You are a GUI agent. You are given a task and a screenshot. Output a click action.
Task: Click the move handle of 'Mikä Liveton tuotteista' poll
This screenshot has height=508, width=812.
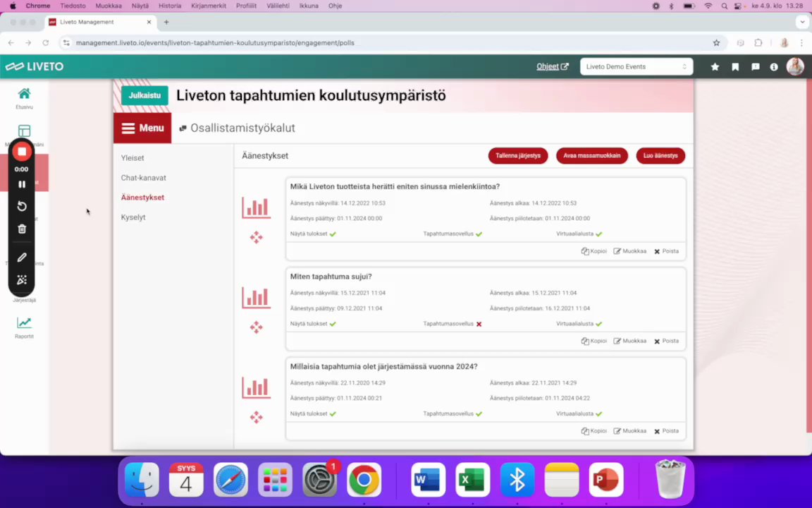pyautogui.click(x=257, y=237)
